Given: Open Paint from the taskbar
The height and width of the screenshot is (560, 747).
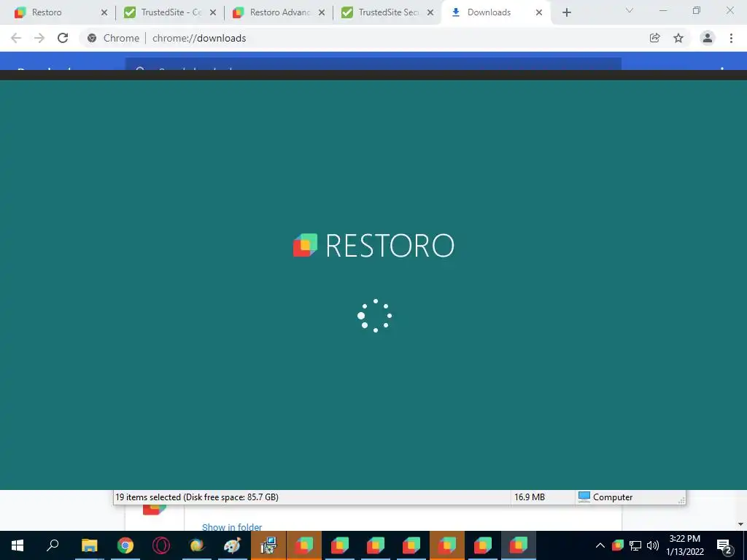Looking at the screenshot, I should (233, 545).
